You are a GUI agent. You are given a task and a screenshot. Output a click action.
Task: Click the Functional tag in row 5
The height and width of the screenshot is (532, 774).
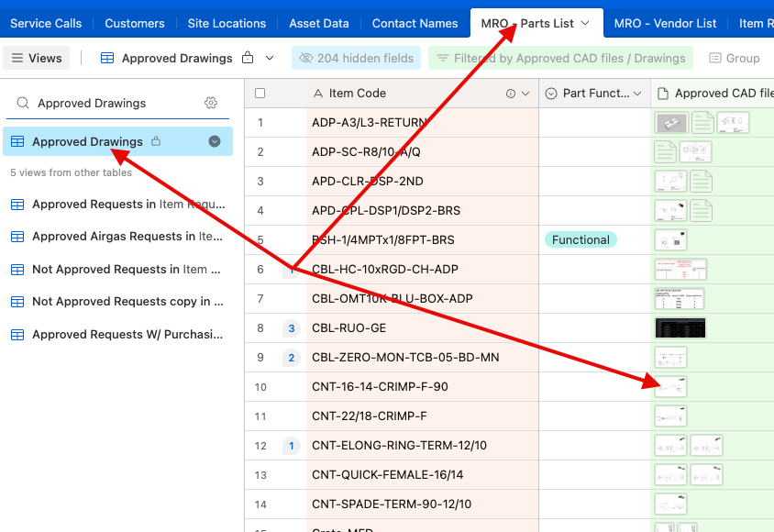click(x=580, y=239)
